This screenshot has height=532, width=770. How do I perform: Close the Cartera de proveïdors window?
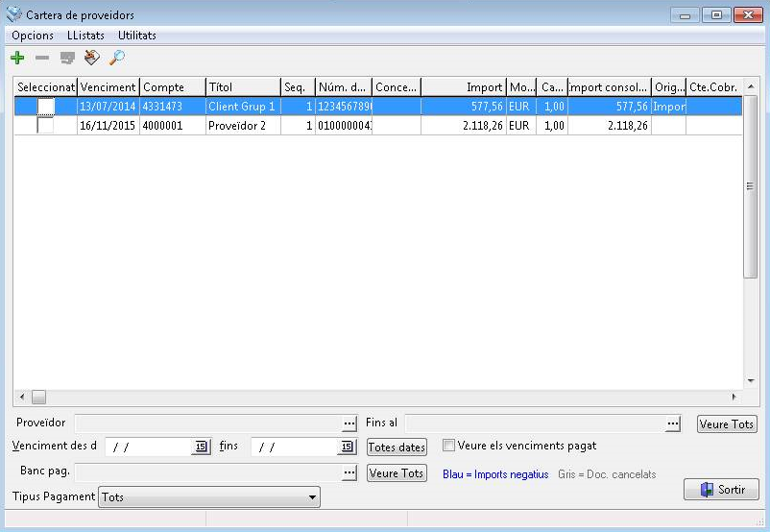click(x=748, y=14)
